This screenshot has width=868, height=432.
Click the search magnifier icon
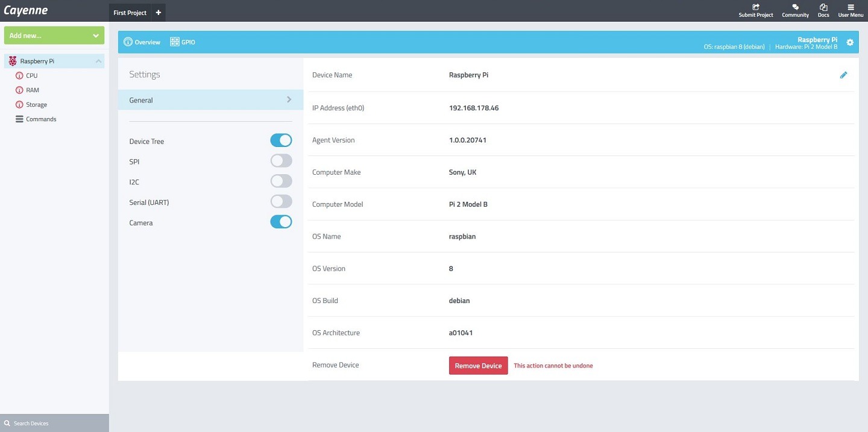pyautogui.click(x=7, y=423)
